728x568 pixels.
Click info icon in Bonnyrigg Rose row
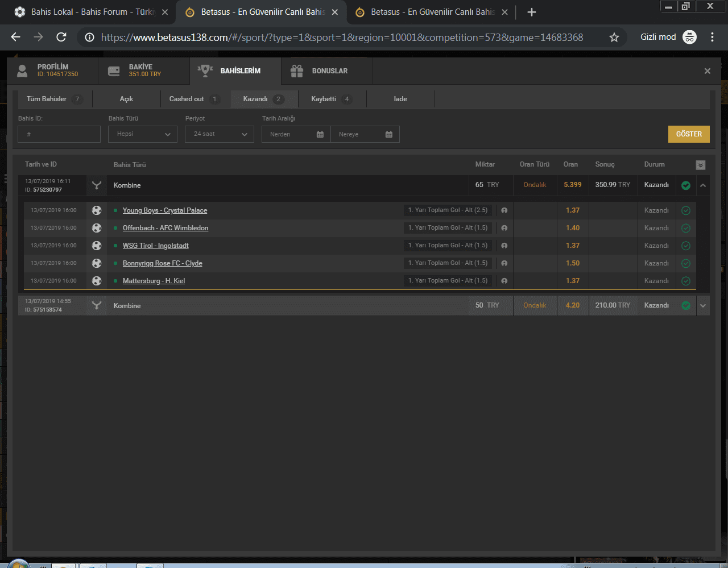click(x=504, y=263)
